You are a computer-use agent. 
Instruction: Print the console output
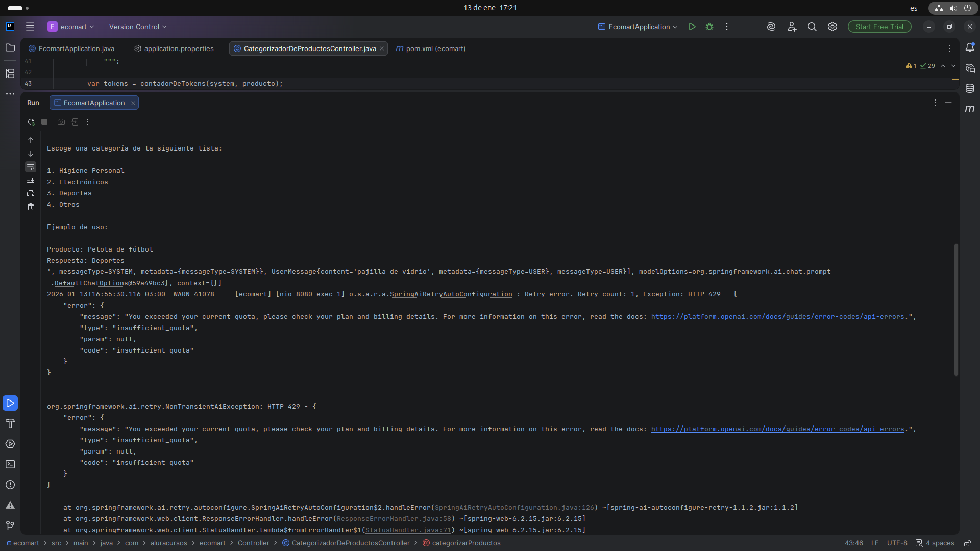pyautogui.click(x=31, y=193)
